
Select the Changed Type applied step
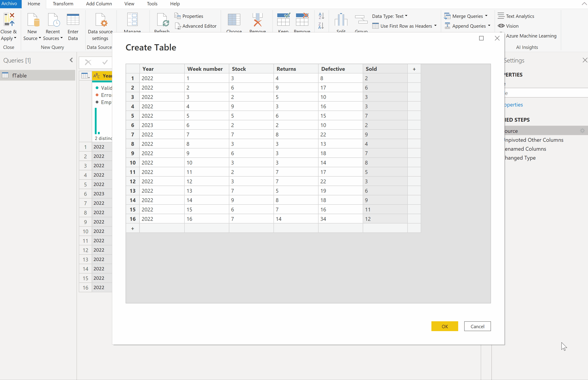[520, 158]
